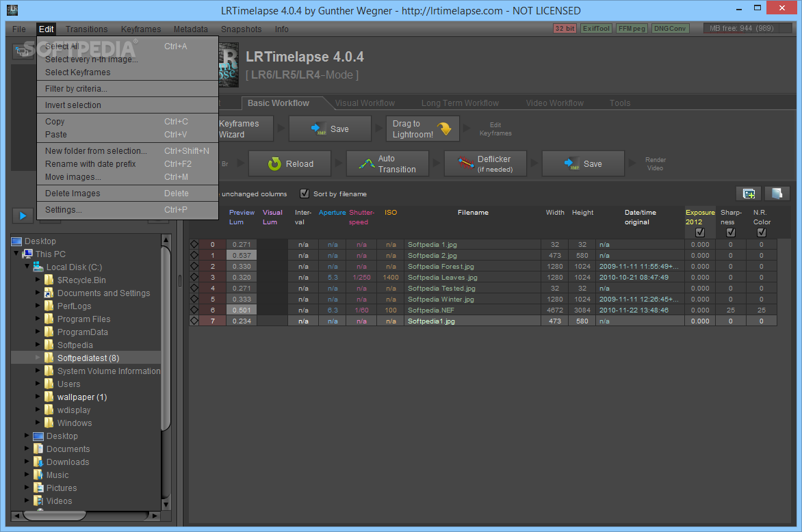Click the add-column table icon at top right
Image resolution: width=802 pixels, height=532 pixels.
tap(749, 194)
